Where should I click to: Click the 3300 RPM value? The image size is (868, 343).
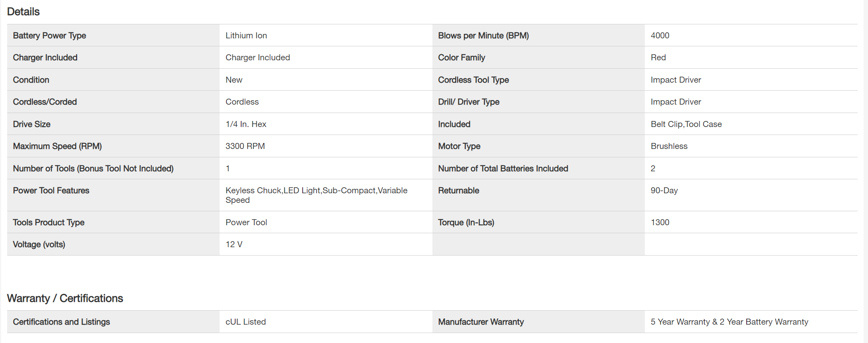click(x=245, y=146)
